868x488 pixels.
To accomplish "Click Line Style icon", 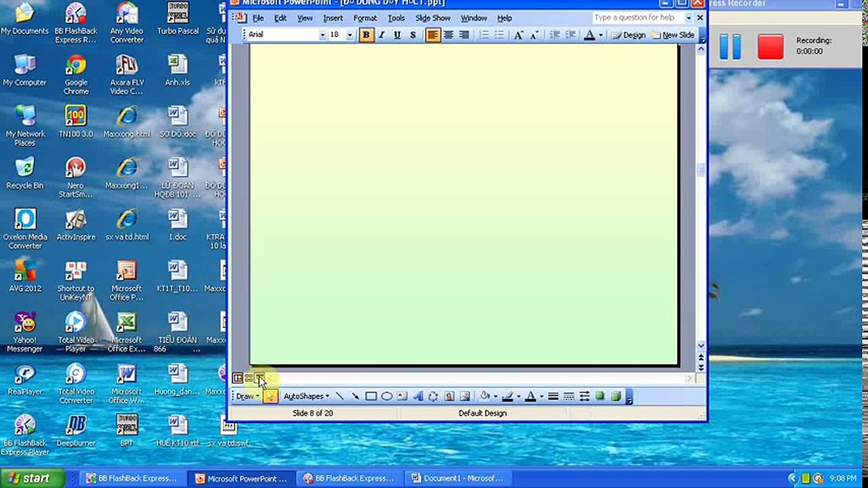I will pyautogui.click(x=553, y=396).
